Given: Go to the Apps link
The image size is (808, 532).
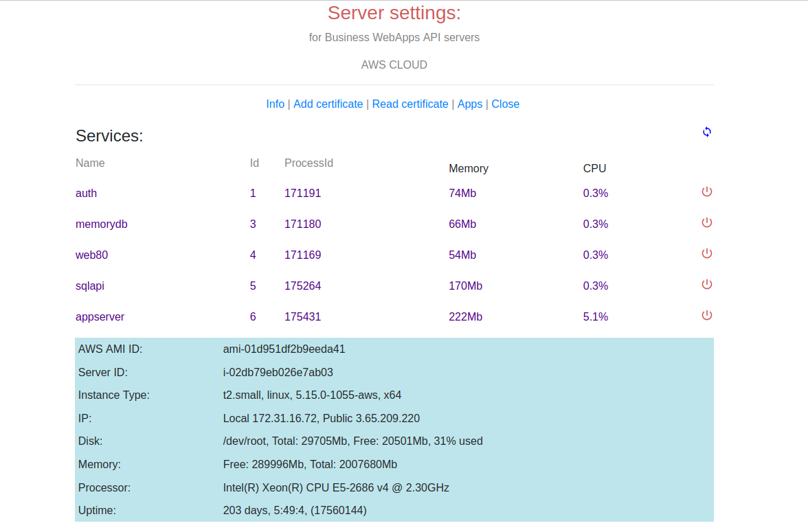Looking at the screenshot, I should click(470, 104).
